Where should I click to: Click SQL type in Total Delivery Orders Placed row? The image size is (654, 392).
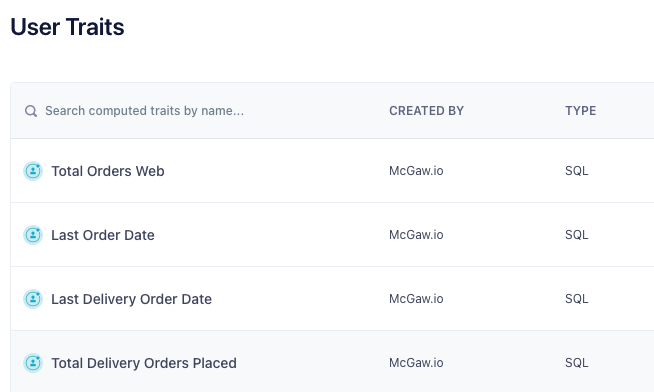tap(577, 363)
